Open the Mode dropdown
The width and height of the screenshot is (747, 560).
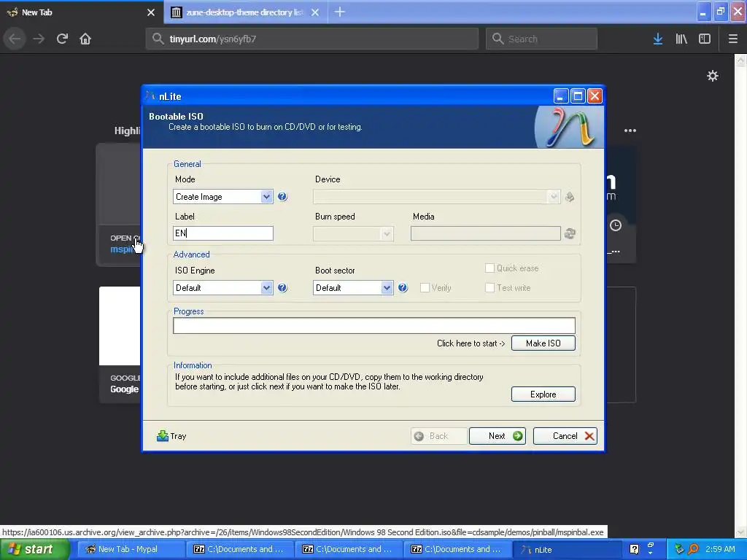point(223,197)
